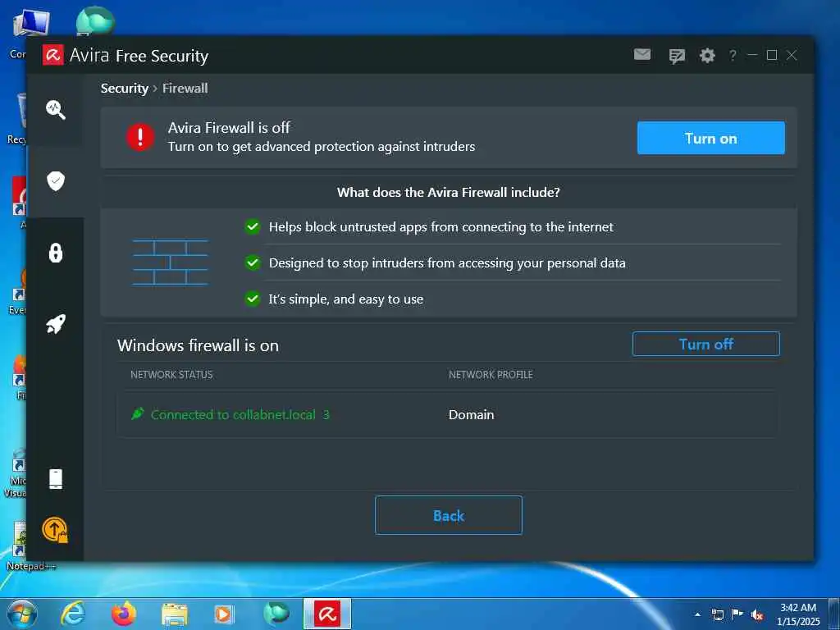Click the Avira taskbar button

click(x=327, y=614)
